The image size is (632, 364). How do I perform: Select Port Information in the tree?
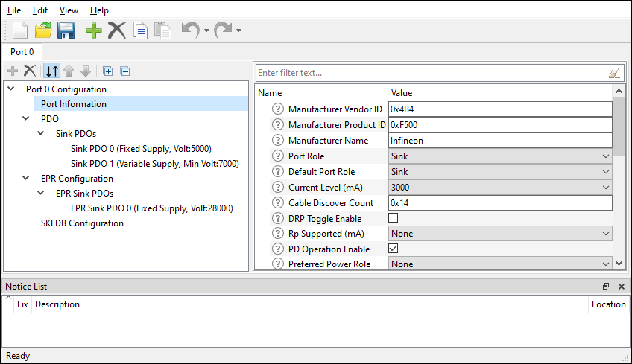coord(74,104)
